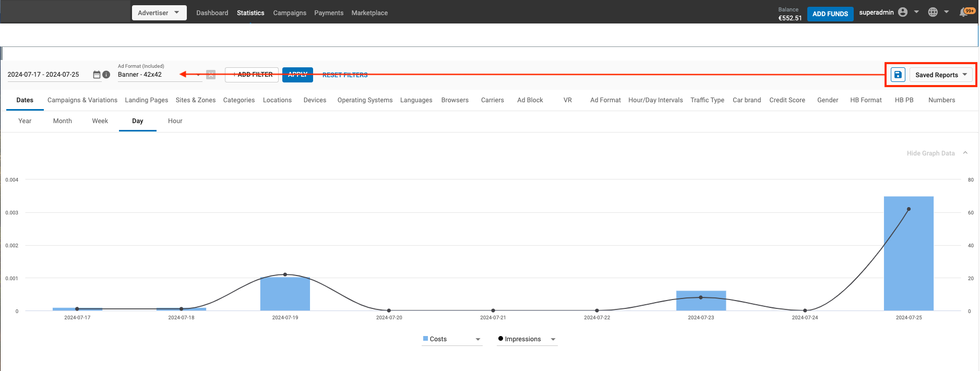
Task: Click the ADD FUNDS button
Action: pos(830,14)
